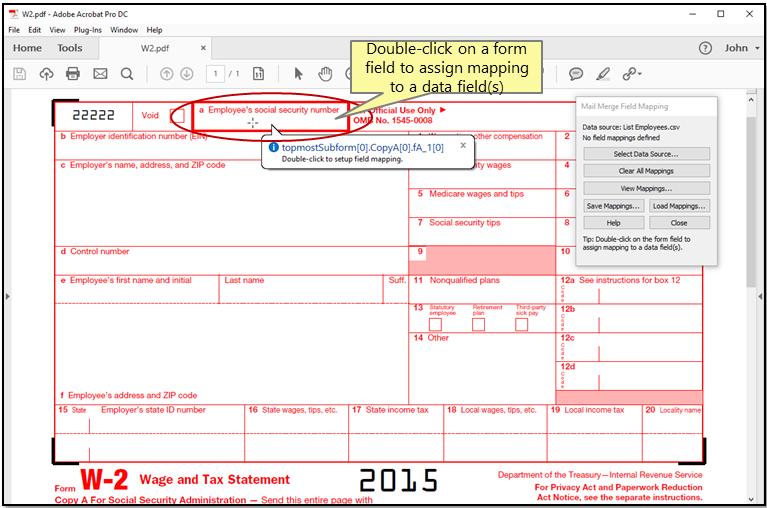This screenshot has height=508, width=767.
Task: Open the Help menu
Action: coord(154,30)
